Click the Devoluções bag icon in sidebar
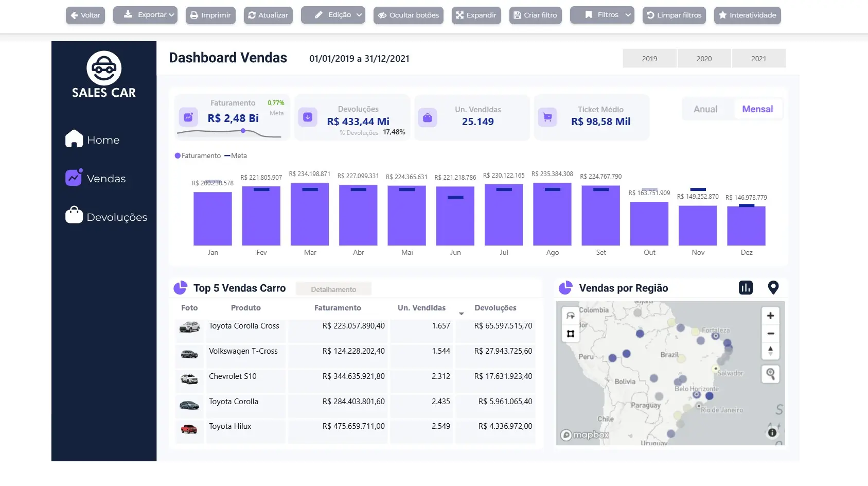This screenshot has height=486, width=868. (x=74, y=215)
